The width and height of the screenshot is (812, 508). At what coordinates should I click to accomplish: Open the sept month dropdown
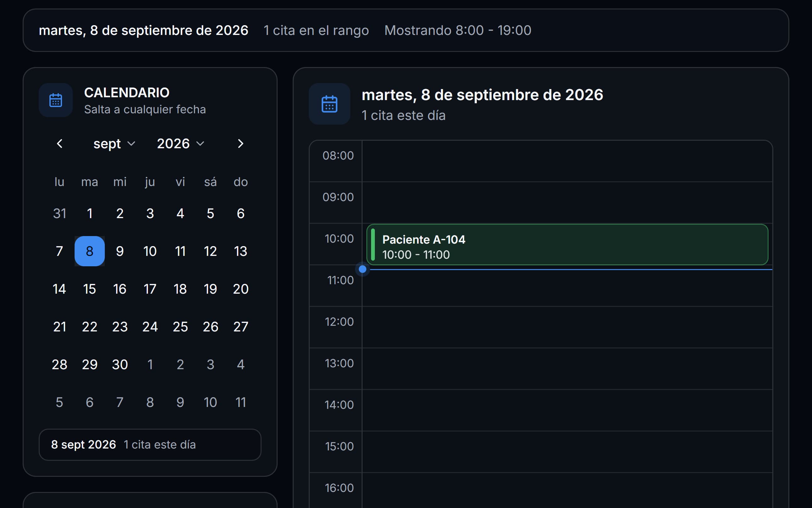[x=114, y=144]
